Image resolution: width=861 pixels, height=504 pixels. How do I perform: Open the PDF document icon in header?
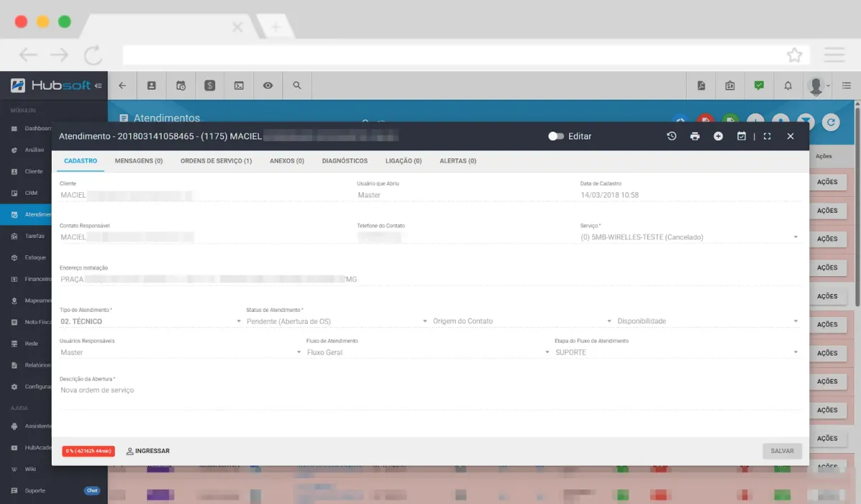pos(701,85)
